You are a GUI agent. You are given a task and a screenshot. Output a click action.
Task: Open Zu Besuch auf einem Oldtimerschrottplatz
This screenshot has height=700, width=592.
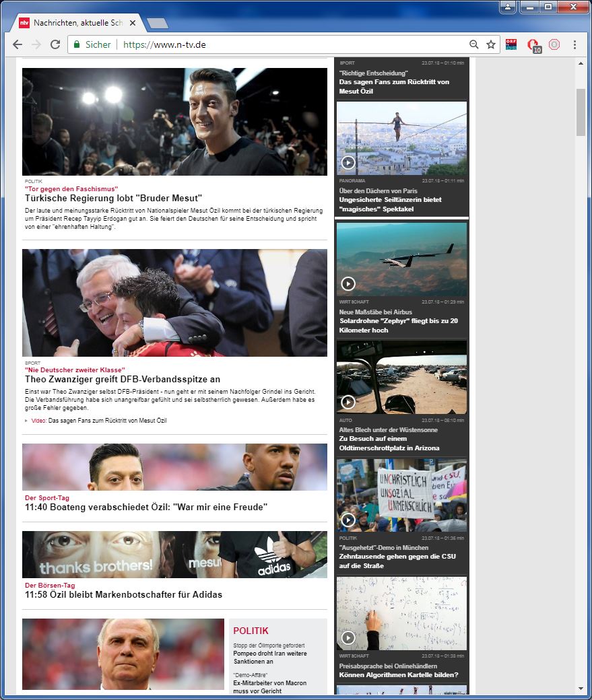(x=389, y=444)
